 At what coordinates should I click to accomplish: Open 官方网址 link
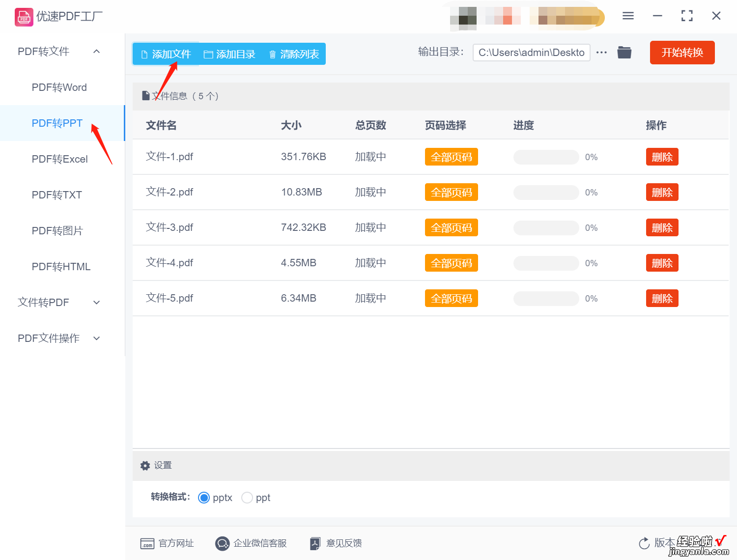pyautogui.click(x=176, y=543)
